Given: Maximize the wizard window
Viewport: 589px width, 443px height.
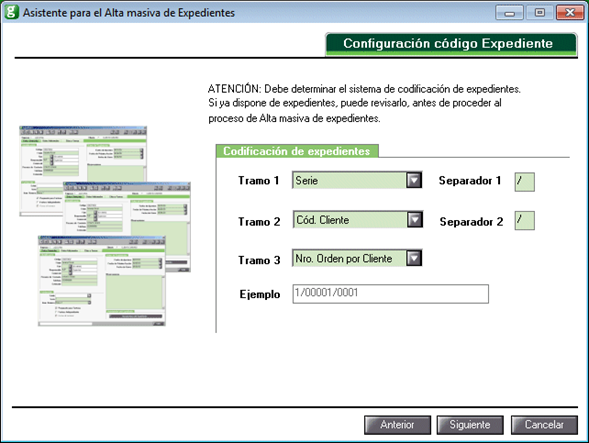Looking at the screenshot, I should click(x=540, y=13).
